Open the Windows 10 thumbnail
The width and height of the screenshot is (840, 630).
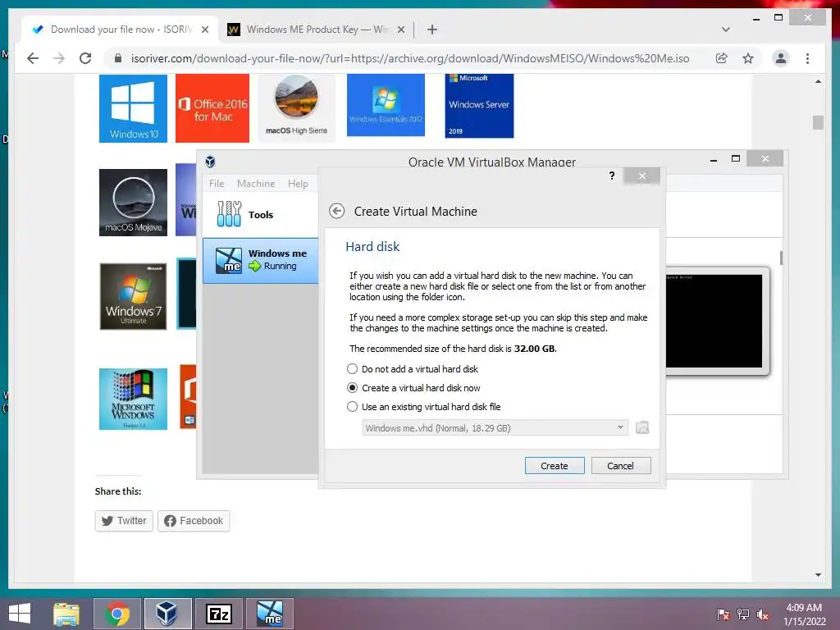tap(133, 107)
